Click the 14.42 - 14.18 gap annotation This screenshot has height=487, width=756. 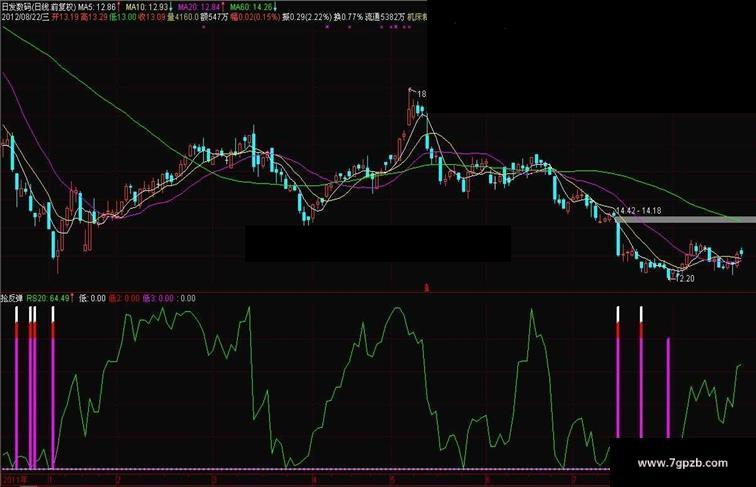coord(639,211)
